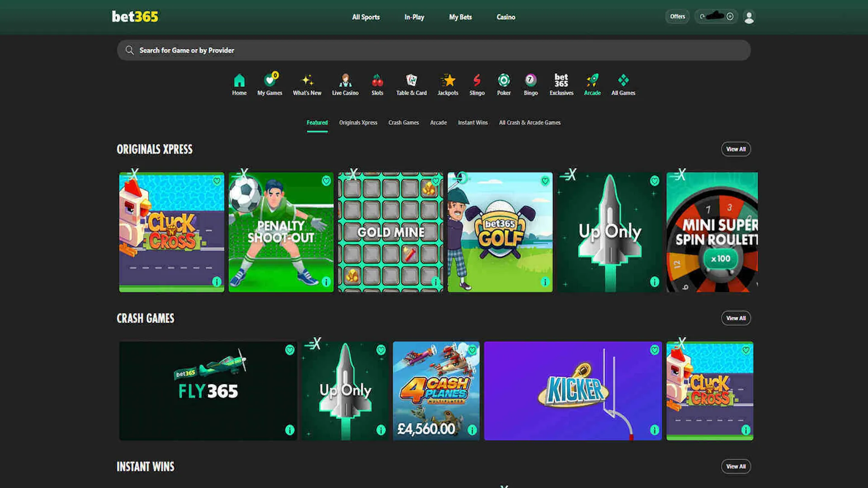View All Originals Xpress games
868x488 pixels.
point(736,149)
